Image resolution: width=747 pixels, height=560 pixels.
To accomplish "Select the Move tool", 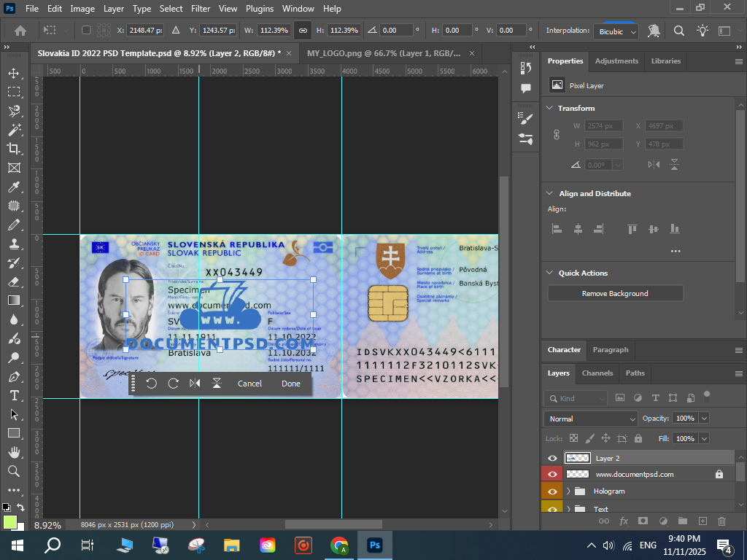I will (14, 73).
